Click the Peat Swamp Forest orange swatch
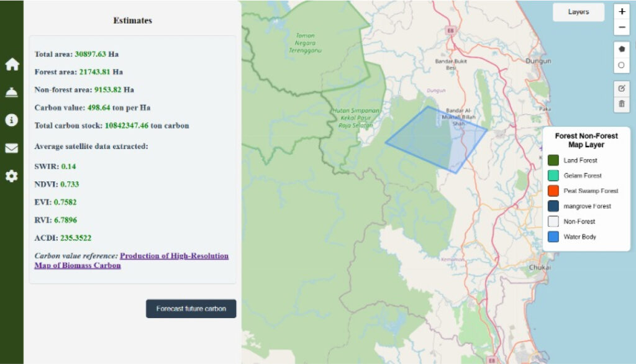 coord(553,191)
